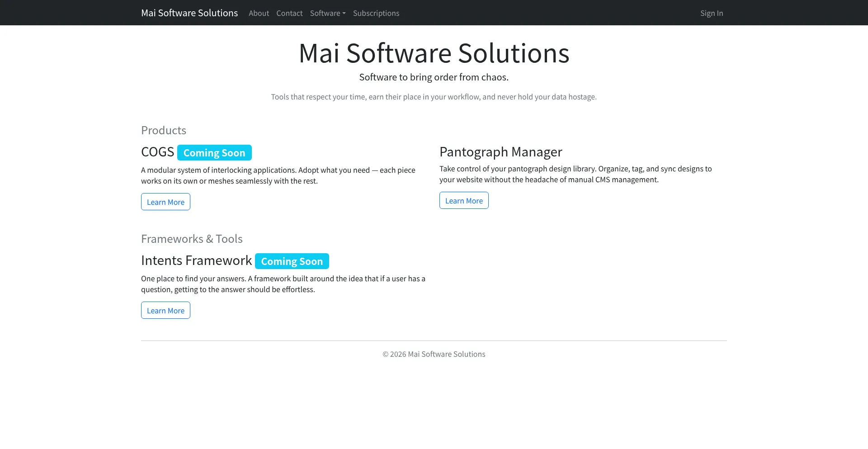The width and height of the screenshot is (868, 449).
Task: Click the '© 2026 Mai Software Solutions' footer text
Action: click(x=434, y=354)
